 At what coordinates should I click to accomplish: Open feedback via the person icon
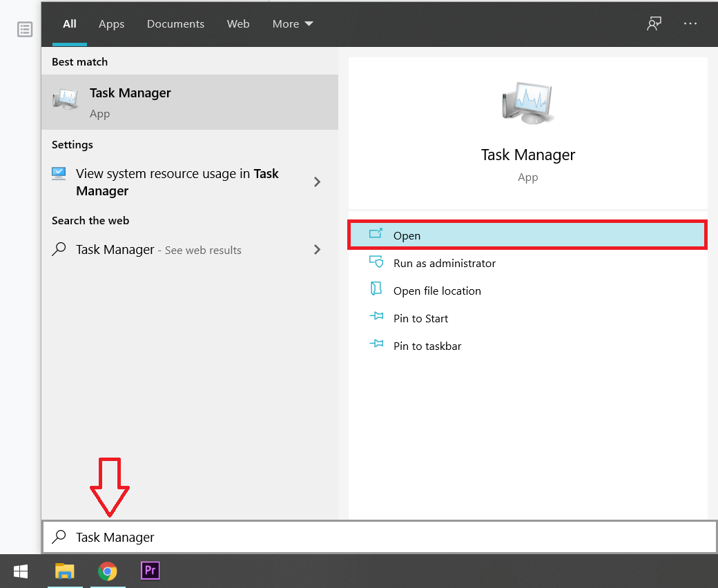tap(653, 23)
